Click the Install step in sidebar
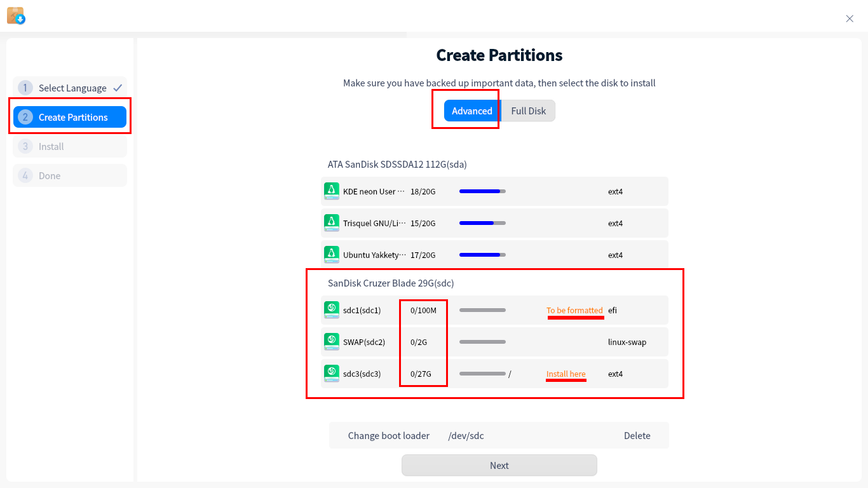 click(70, 146)
